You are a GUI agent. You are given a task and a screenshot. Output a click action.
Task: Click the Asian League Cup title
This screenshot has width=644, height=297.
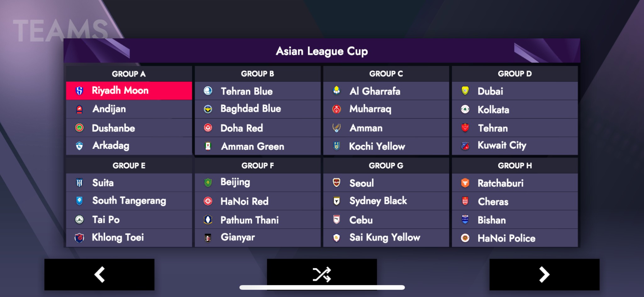click(x=322, y=51)
